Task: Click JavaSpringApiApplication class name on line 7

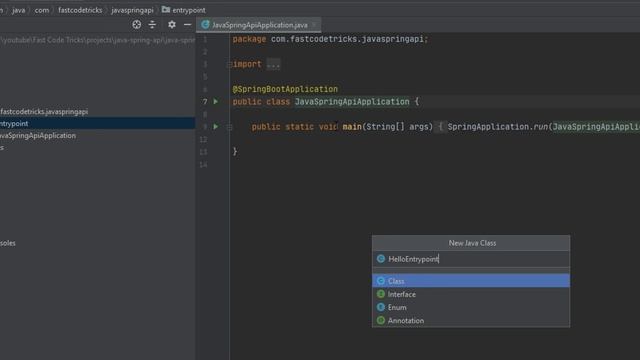Action: point(352,102)
